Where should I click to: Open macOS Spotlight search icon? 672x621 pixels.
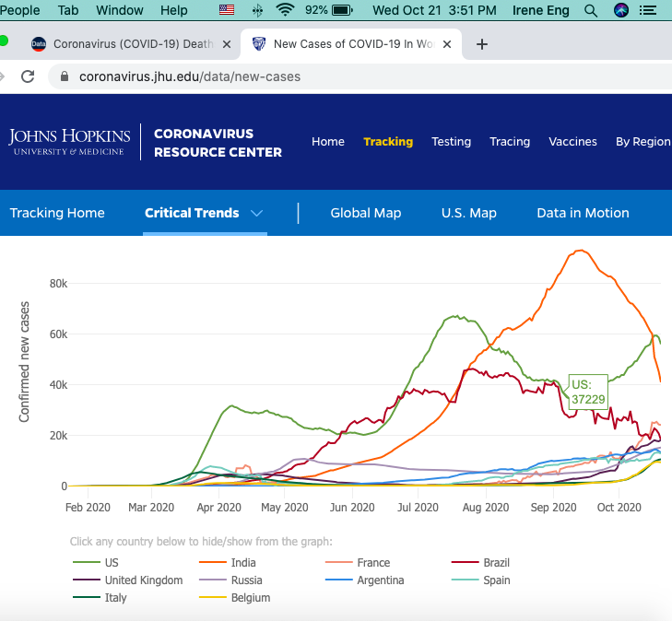tap(591, 10)
